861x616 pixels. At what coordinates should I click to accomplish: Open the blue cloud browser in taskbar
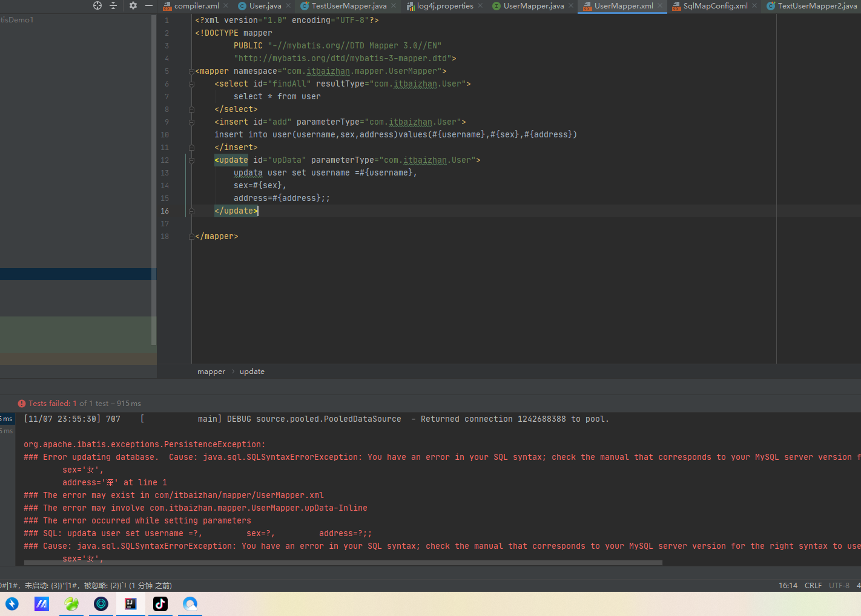tap(190, 604)
